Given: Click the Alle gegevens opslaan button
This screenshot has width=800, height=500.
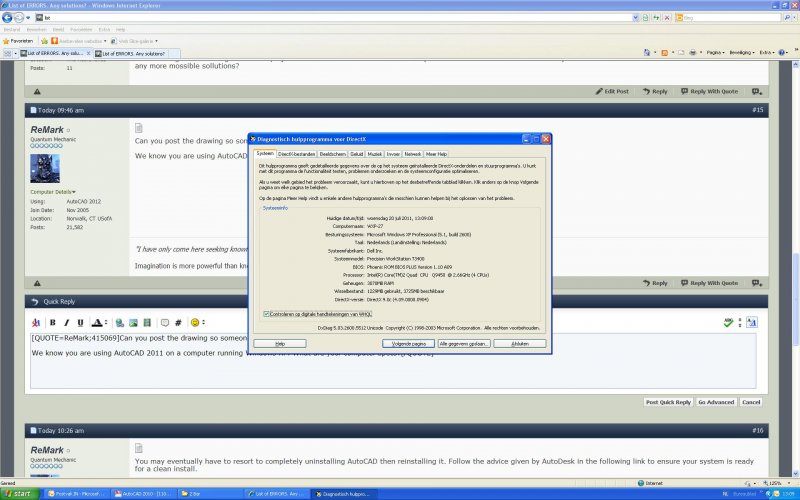Looking at the screenshot, I should tap(464, 344).
